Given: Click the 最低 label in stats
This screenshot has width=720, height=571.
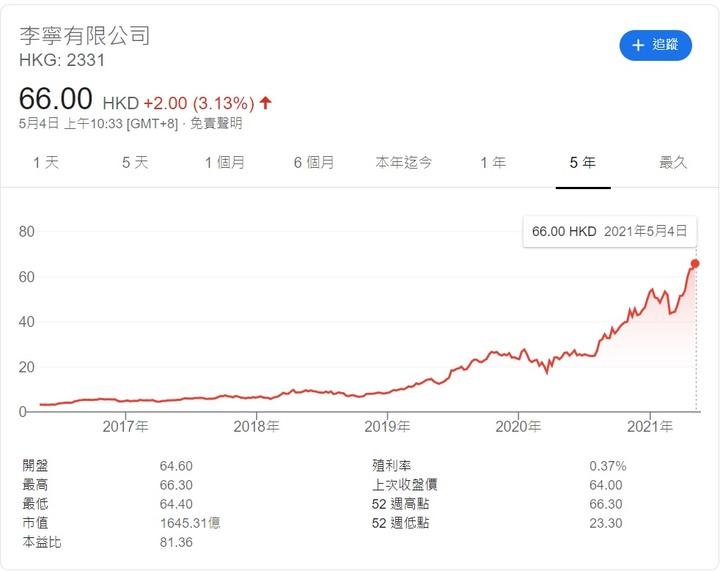Looking at the screenshot, I should (35, 504).
